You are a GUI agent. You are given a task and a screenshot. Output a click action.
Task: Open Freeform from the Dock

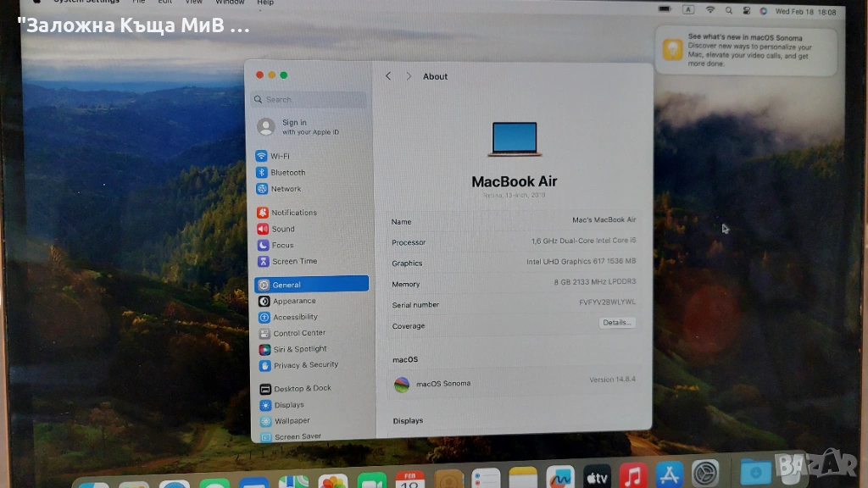tap(560, 477)
